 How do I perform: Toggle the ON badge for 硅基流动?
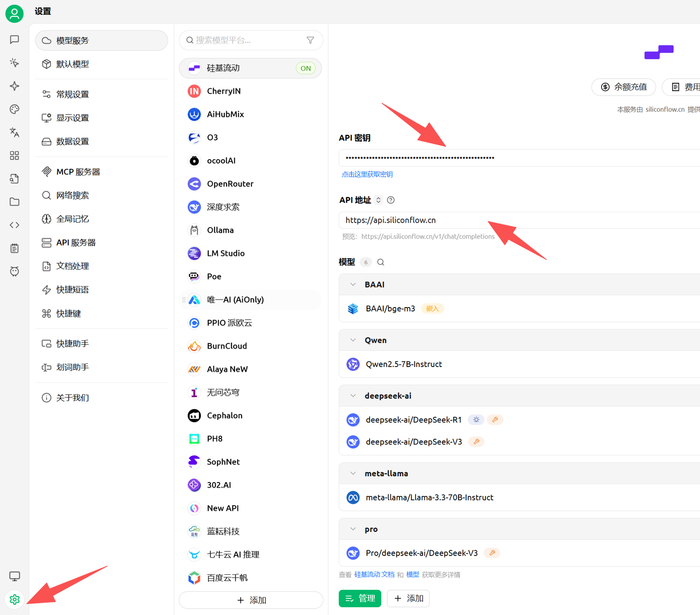(x=305, y=68)
